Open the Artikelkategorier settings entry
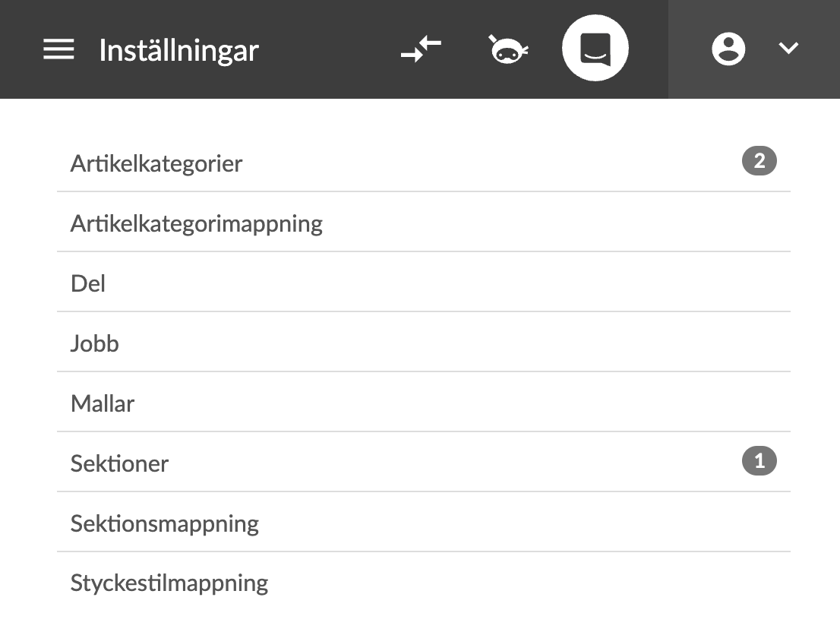Screen dimensions: 840x632 click(156, 163)
